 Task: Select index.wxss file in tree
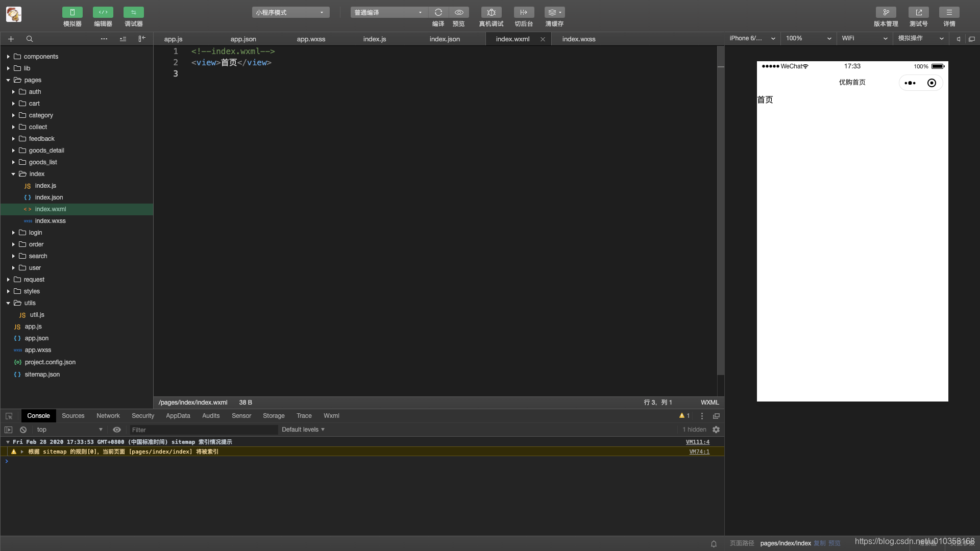tap(50, 221)
